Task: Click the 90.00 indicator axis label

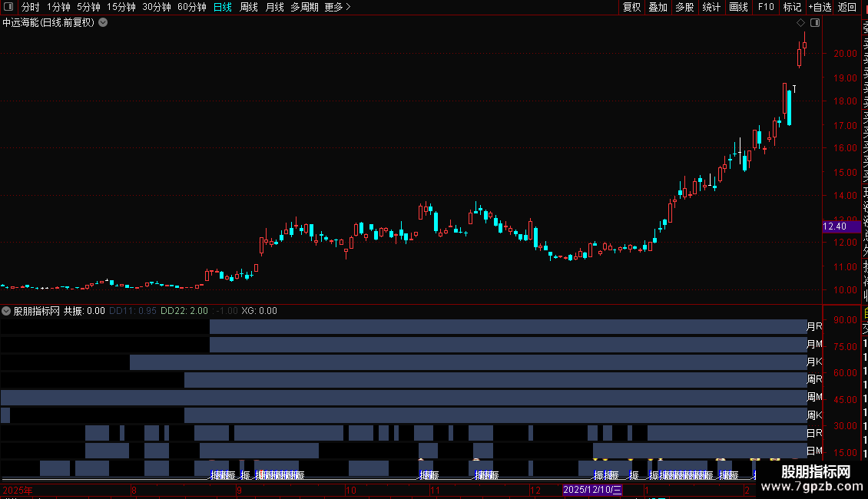Action: pos(845,320)
